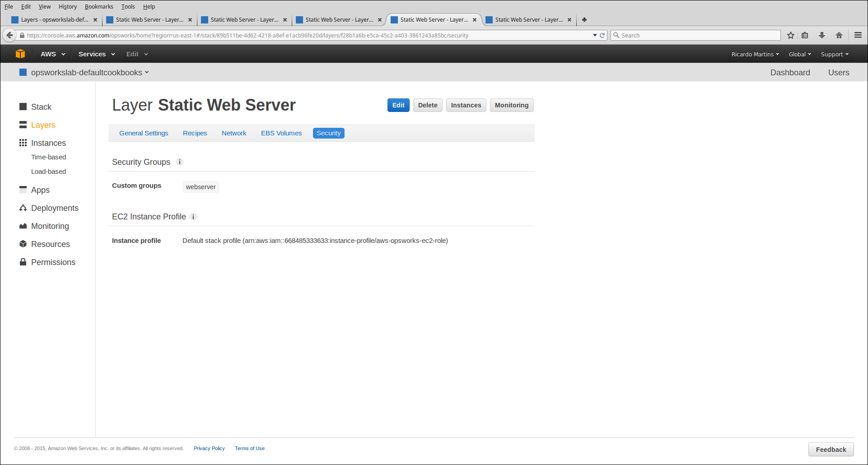Click the EC2 Instance Profile info icon

(193, 217)
